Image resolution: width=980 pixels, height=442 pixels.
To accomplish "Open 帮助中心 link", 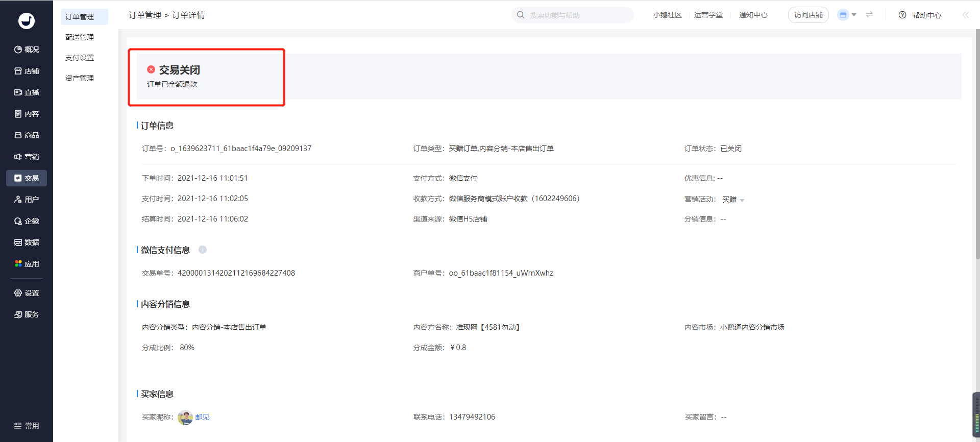I will 927,15.
